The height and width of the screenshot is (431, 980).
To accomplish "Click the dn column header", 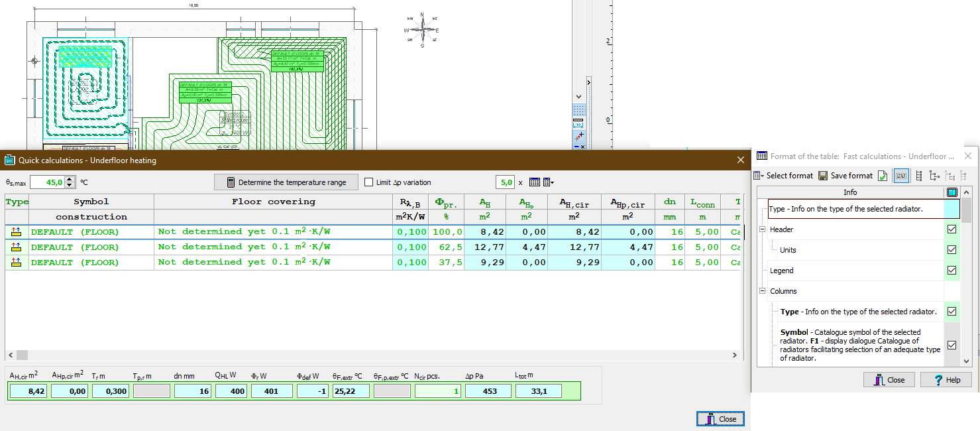I will click(x=670, y=202).
